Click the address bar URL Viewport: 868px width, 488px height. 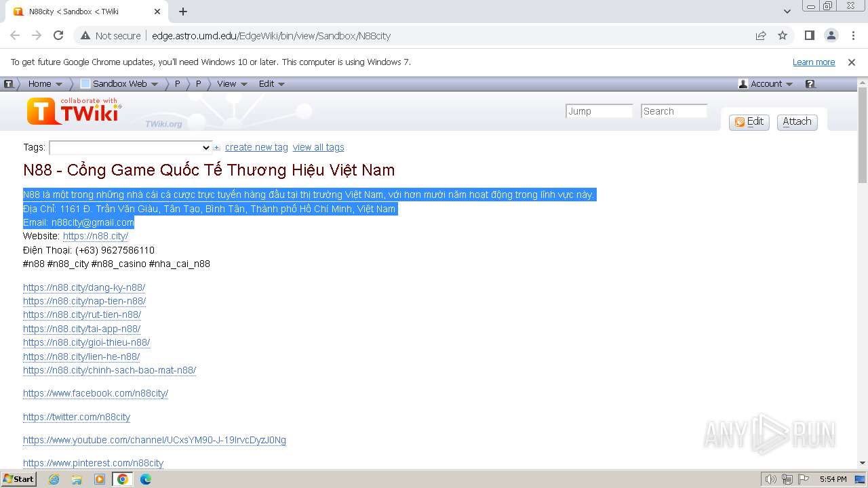pos(271,35)
